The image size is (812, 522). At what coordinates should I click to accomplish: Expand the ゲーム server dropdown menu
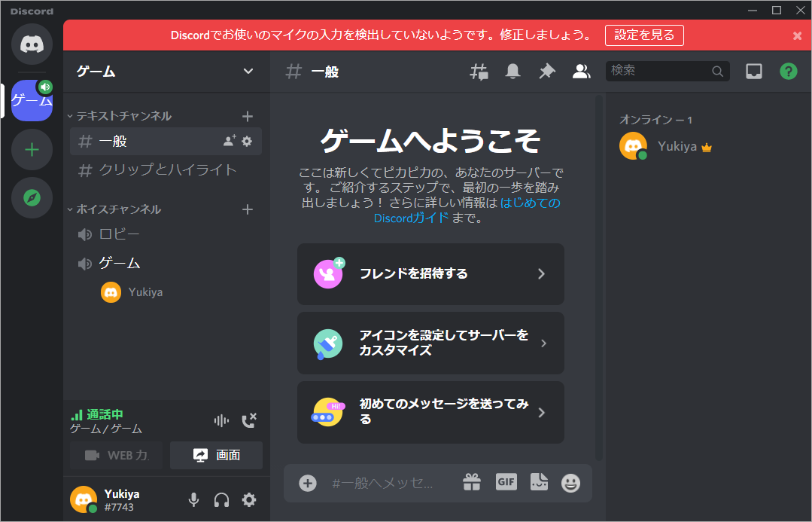point(248,72)
